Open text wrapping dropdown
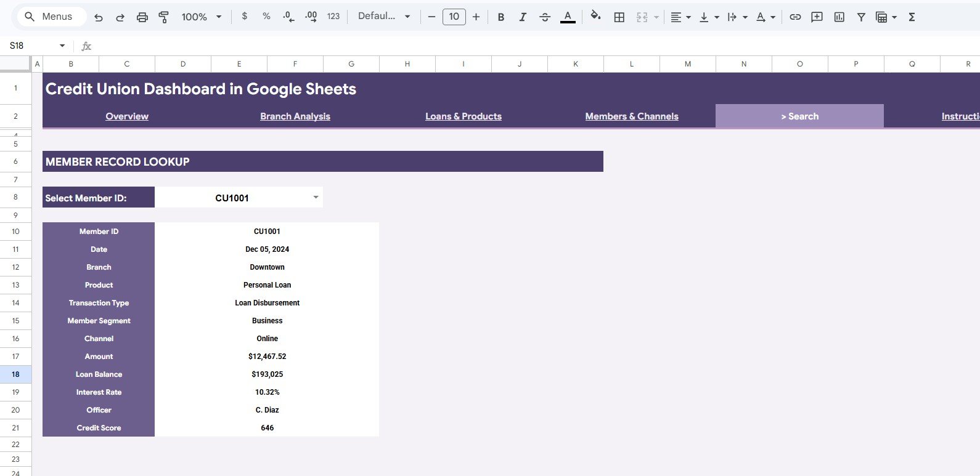The width and height of the screenshot is (980, 476). click(x=737, y=17)
